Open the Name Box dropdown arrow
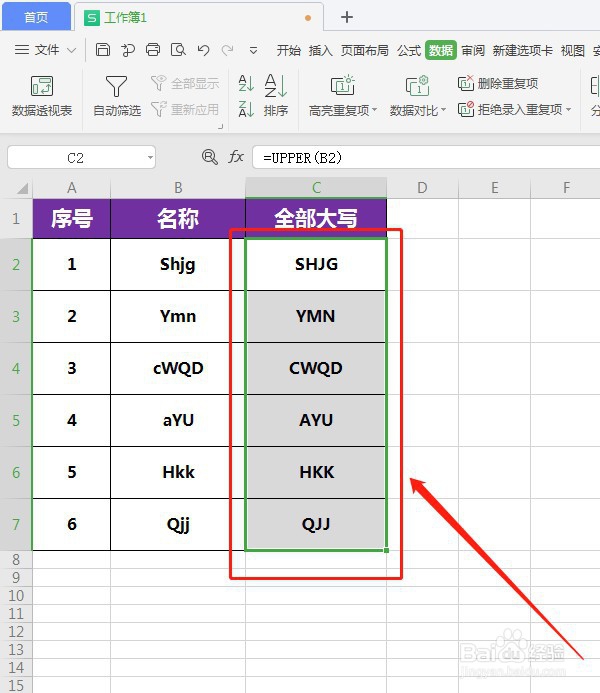 tap(150, 157)
